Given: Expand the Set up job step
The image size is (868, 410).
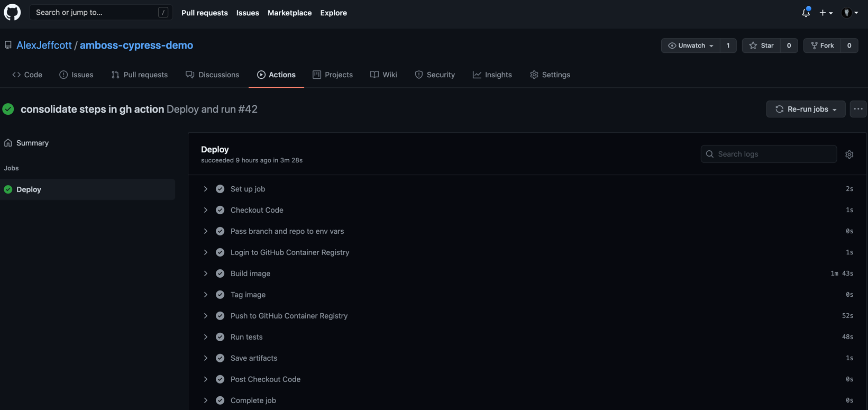Looking at the screenshot, I should click(x=206, y=189).
